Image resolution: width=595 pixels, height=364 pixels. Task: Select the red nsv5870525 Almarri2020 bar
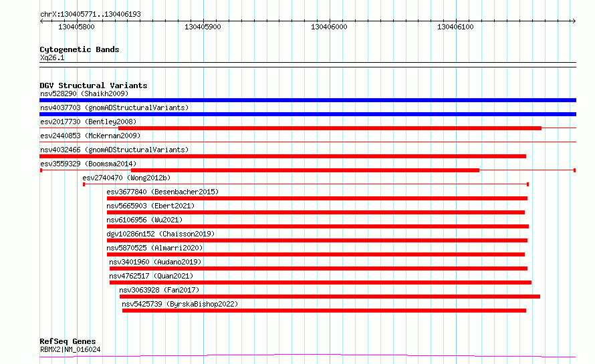[316, 254]
